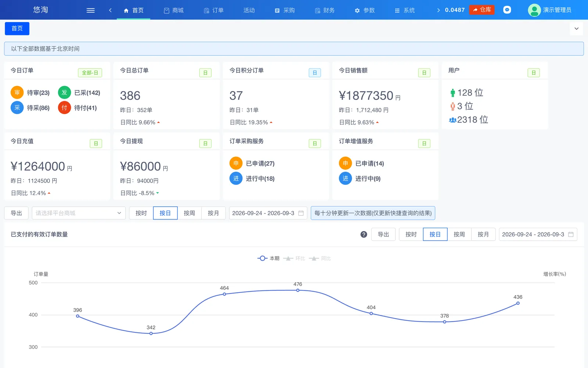Click blue 进 icon in 订单增值服务 card
Viewport: 588px width, 368px height.
click(x=345, y=178)
